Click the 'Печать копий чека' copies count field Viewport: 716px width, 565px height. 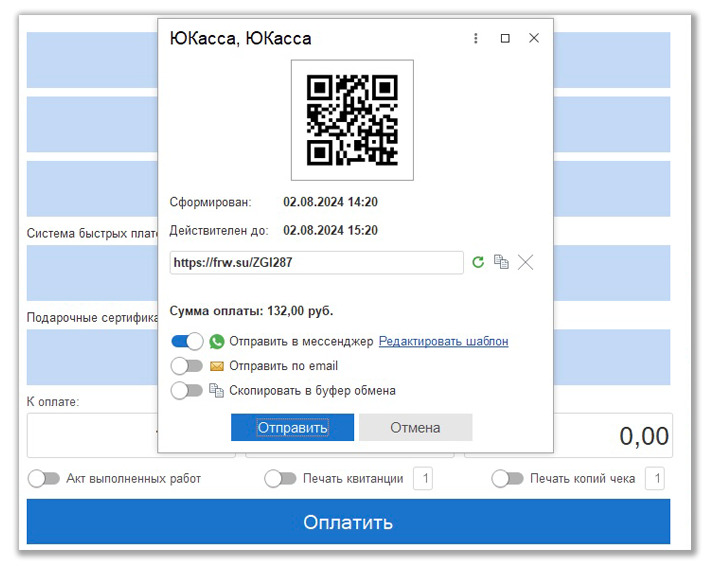click(x=655, y=479)
